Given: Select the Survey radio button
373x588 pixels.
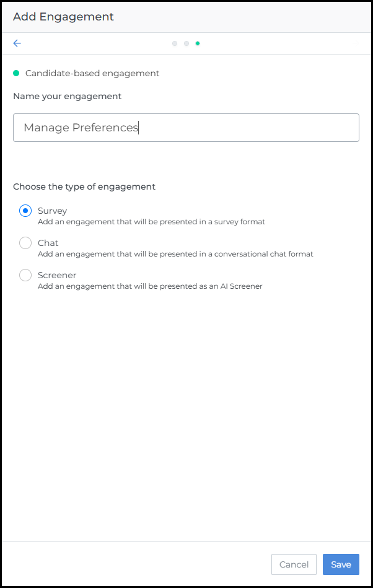Looking at the screenshot, I should tap(25, 211).
